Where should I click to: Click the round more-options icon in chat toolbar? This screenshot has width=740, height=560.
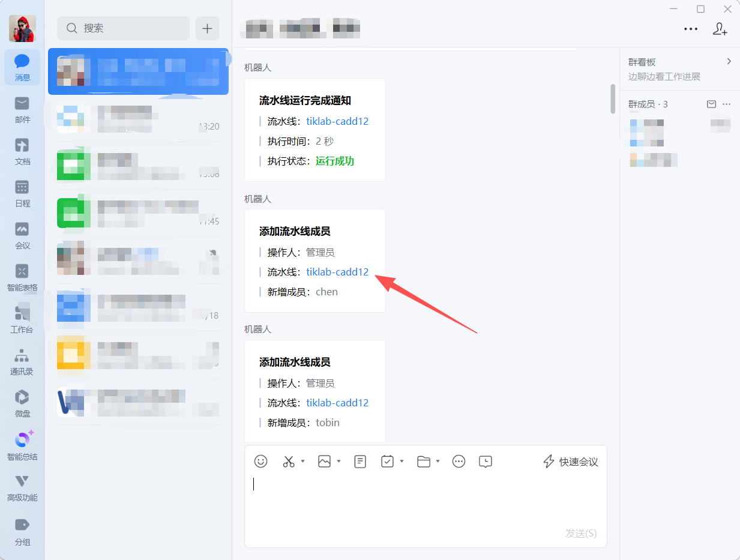pyautogui.click(x=459, y=461)
